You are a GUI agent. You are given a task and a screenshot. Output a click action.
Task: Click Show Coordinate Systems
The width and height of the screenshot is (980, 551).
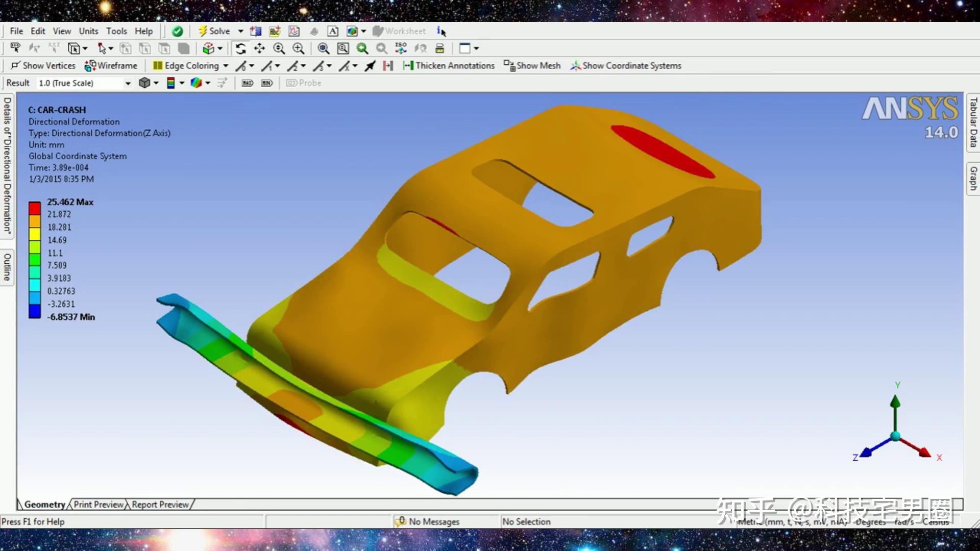[626, 66]
